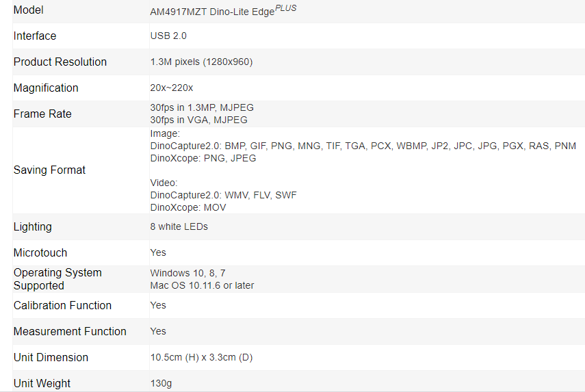Click the Magnification label

pyautogui.click(x=46, y=88)
